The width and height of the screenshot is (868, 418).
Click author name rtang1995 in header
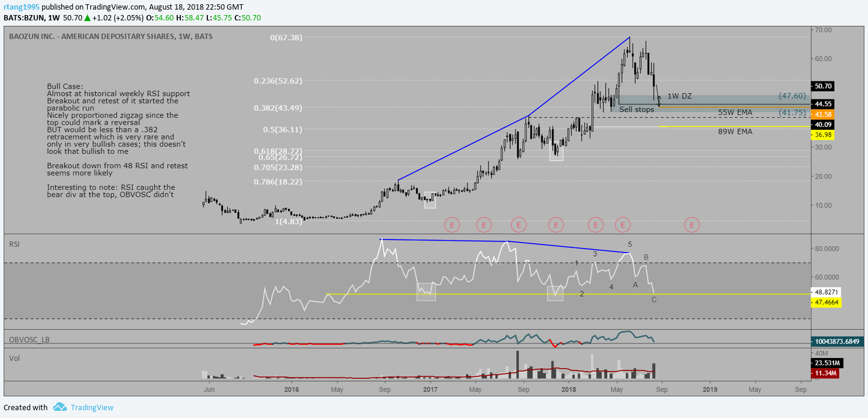(x=23, y=6)
